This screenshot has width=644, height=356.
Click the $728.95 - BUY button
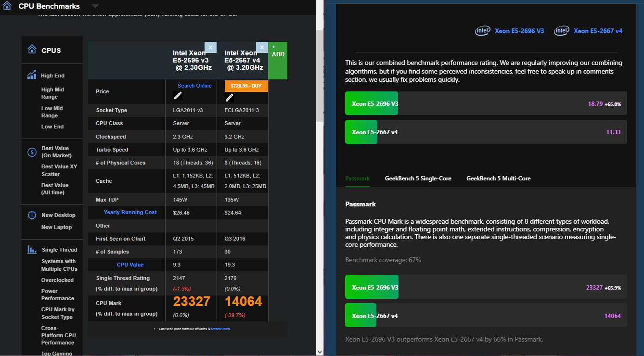click(x=246, y=86)
